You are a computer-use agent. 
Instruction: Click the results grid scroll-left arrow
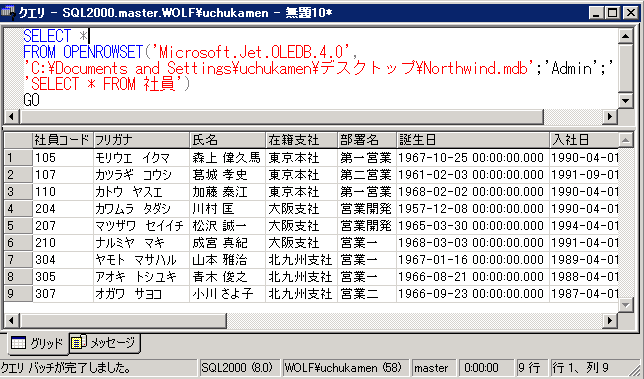[x=11, y=320]
